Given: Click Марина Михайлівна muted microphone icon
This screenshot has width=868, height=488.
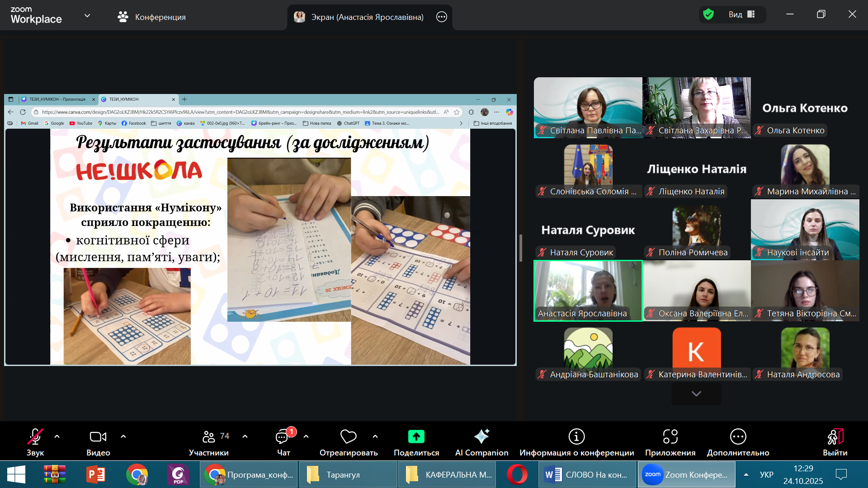Looking at the screenshot, I should click(x=759, y=191).
